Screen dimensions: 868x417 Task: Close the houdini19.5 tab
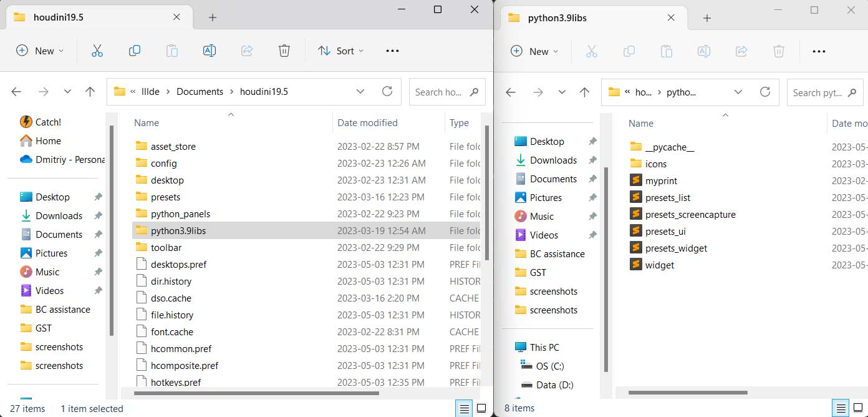tap(177, 17)
